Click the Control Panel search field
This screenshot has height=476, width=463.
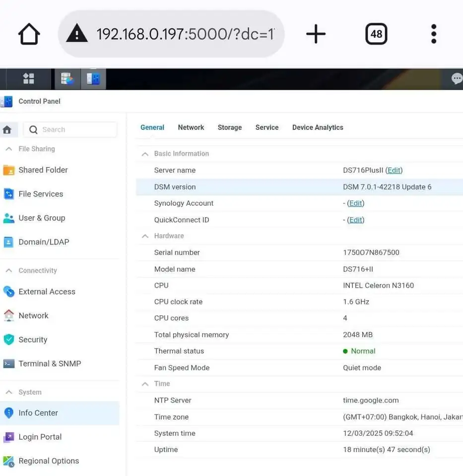click(x=70, y=129)
